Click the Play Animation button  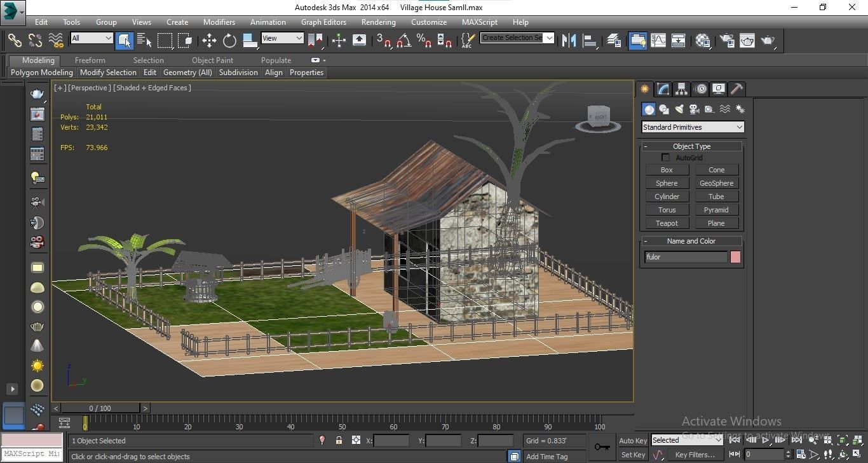click(x=766, y=440)
